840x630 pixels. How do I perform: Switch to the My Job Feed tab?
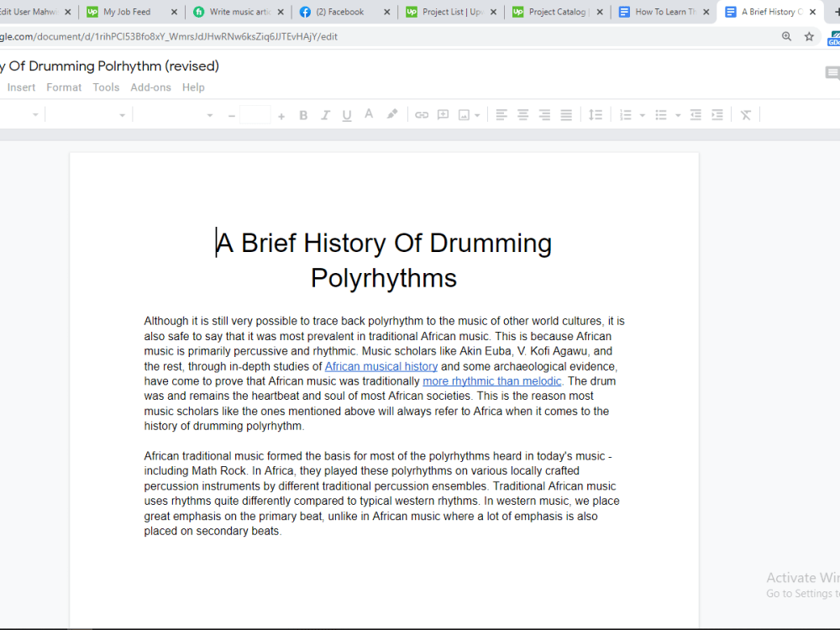[127, 12]
